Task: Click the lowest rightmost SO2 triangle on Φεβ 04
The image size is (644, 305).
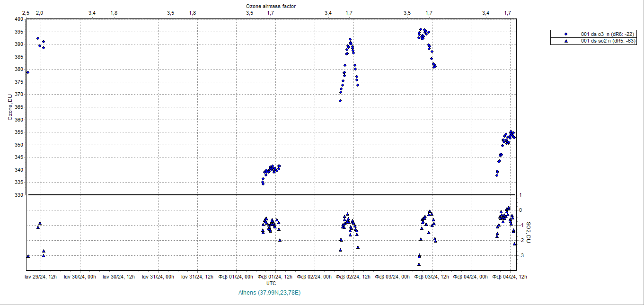Action: (515, 244)
